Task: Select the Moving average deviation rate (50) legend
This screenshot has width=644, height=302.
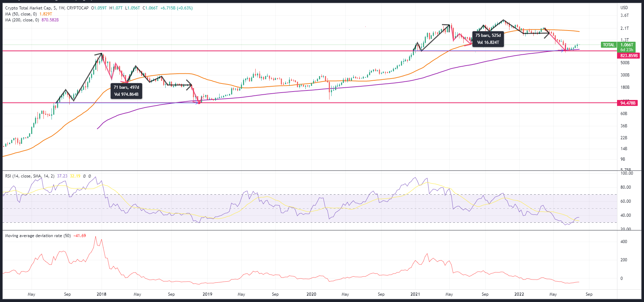Action: pyautogui.click(x=38, y=236)
